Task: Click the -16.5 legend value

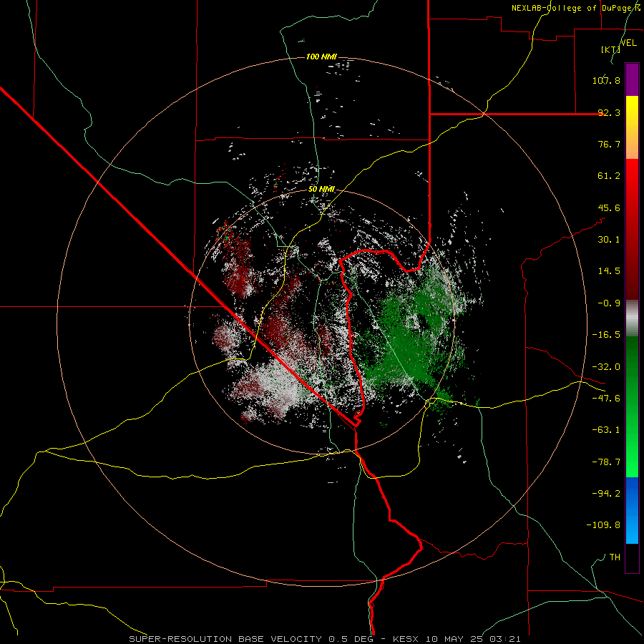Action: tap(606, 335)
